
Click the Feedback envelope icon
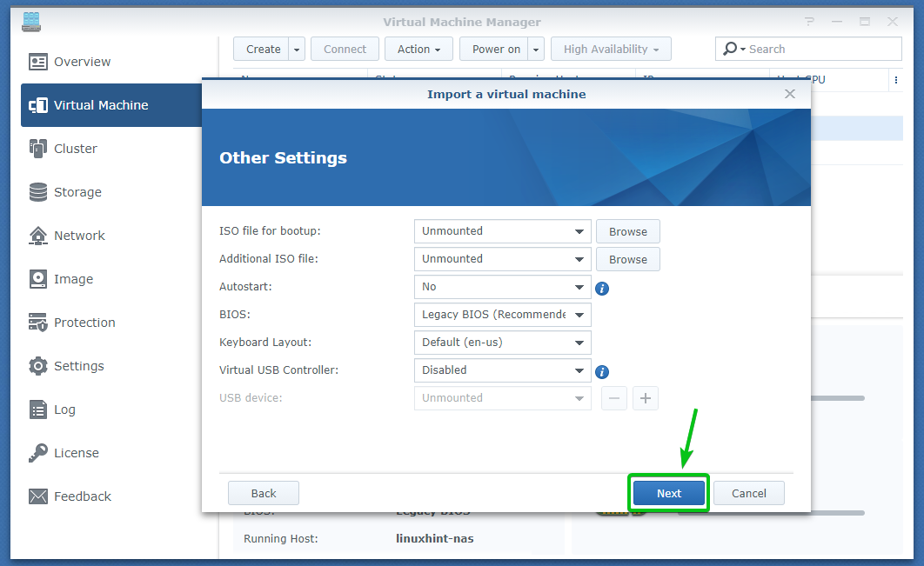pyautogui.click(x=38, y=496)
